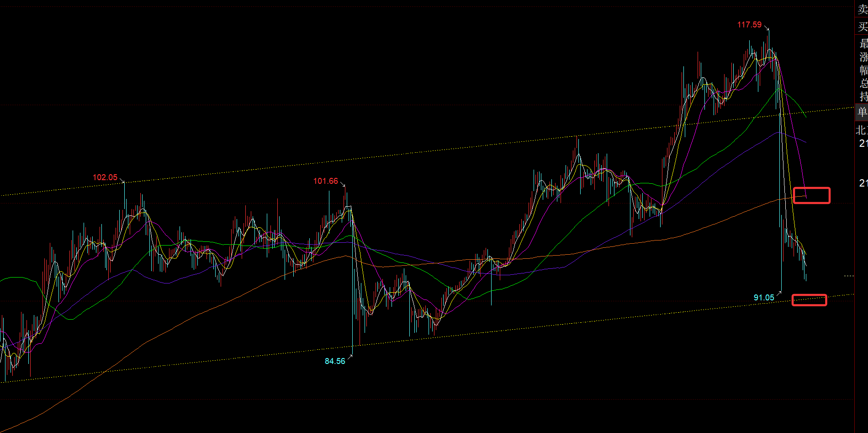
Task: Select the 101.66 high price marker
Action: pos(325,181)
